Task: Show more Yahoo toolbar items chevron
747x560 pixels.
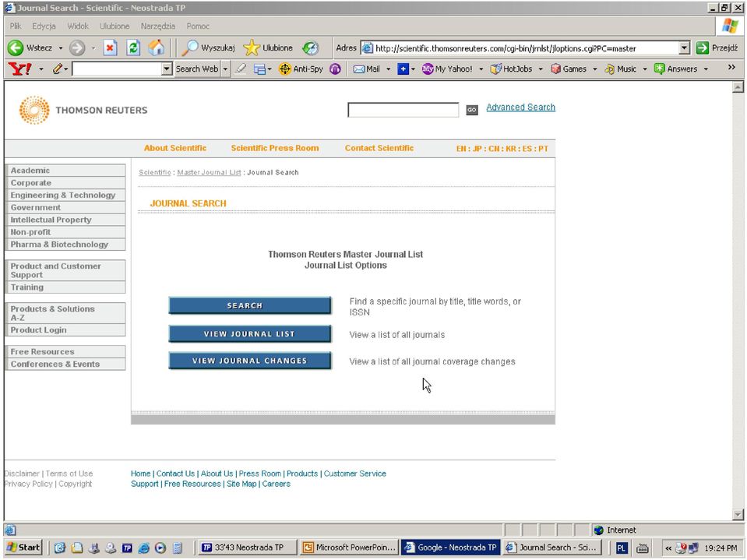Action: coord(731,68)
